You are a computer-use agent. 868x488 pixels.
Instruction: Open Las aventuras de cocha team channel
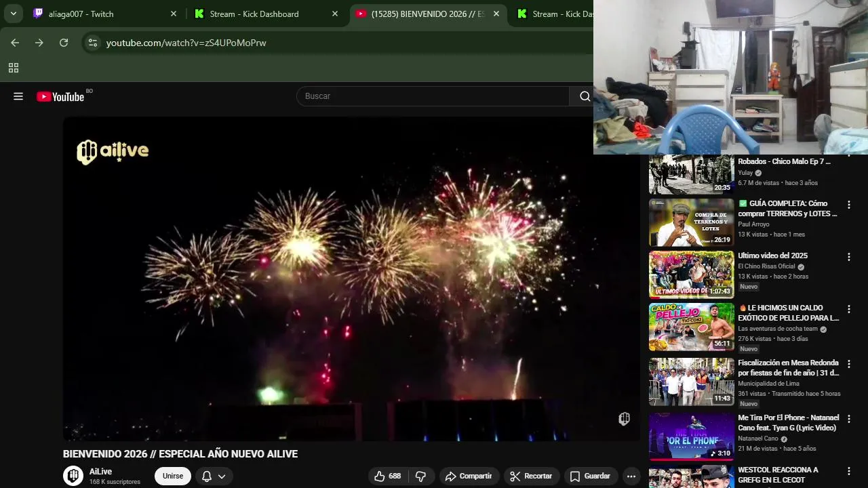click(778, 329)
